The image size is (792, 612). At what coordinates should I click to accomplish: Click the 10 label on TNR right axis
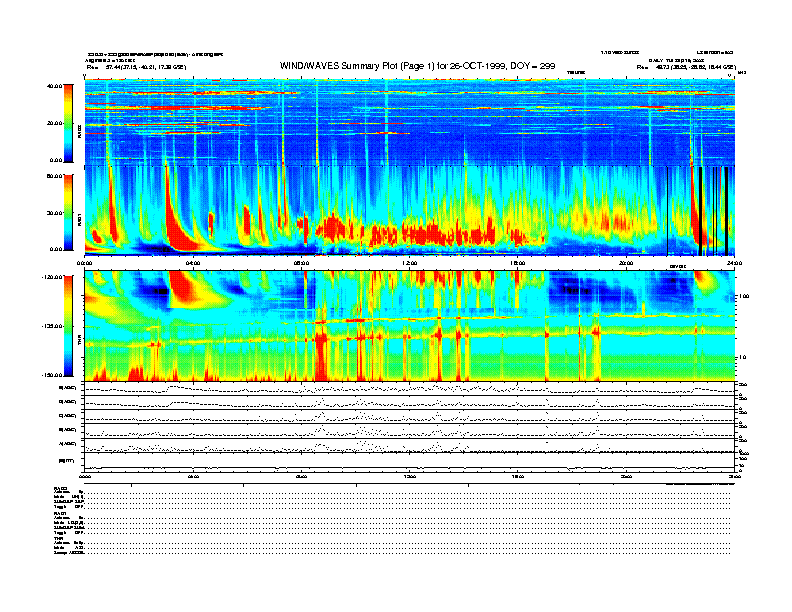point(744,357)
